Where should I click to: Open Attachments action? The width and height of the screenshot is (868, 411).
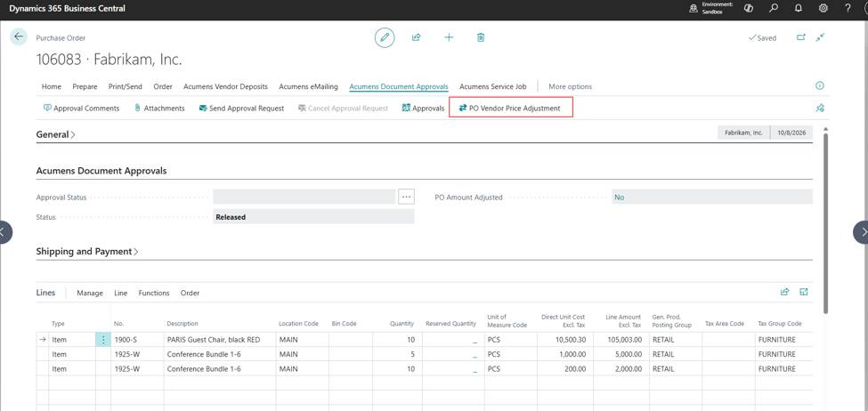click(x=159, y=109)
